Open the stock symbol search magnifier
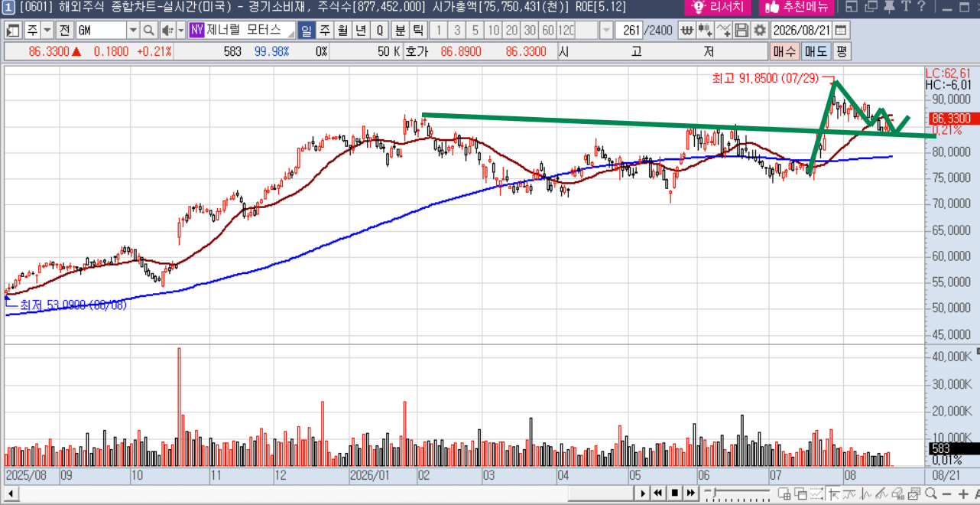 click(148, 31)
